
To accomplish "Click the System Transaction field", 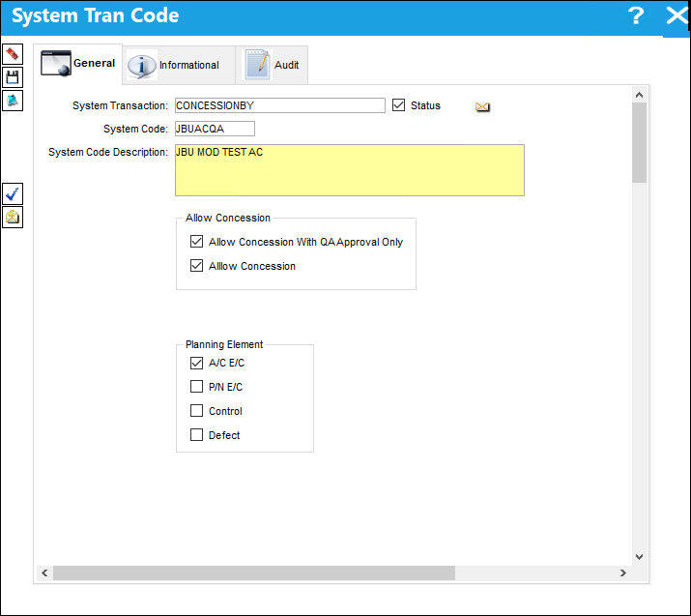I will [280, 105].
